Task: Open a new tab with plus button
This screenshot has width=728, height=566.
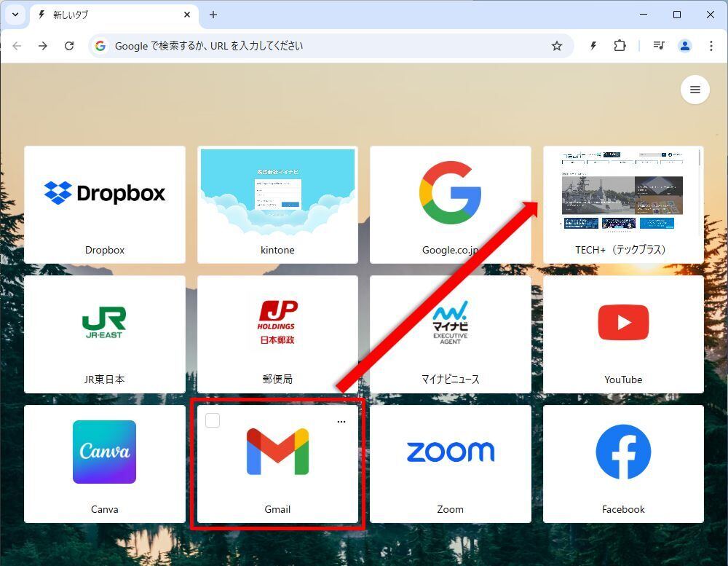Action: [213, 15]
